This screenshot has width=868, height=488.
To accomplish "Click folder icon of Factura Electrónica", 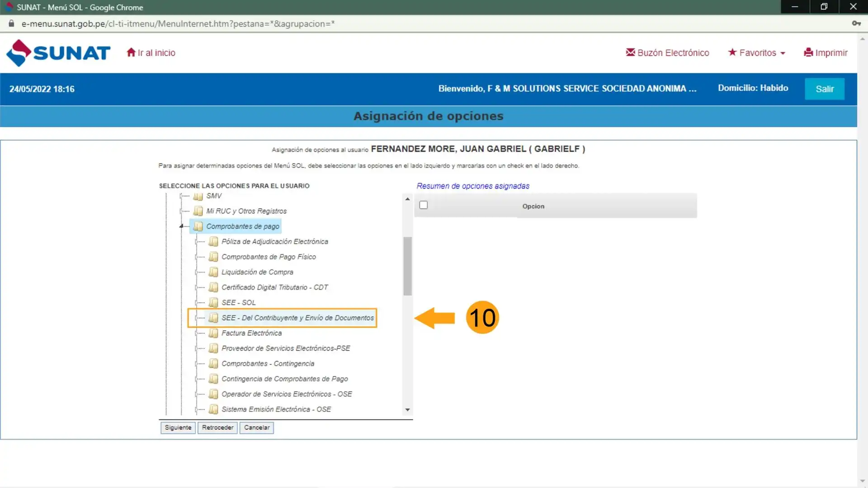I will (x=213, y=333).
